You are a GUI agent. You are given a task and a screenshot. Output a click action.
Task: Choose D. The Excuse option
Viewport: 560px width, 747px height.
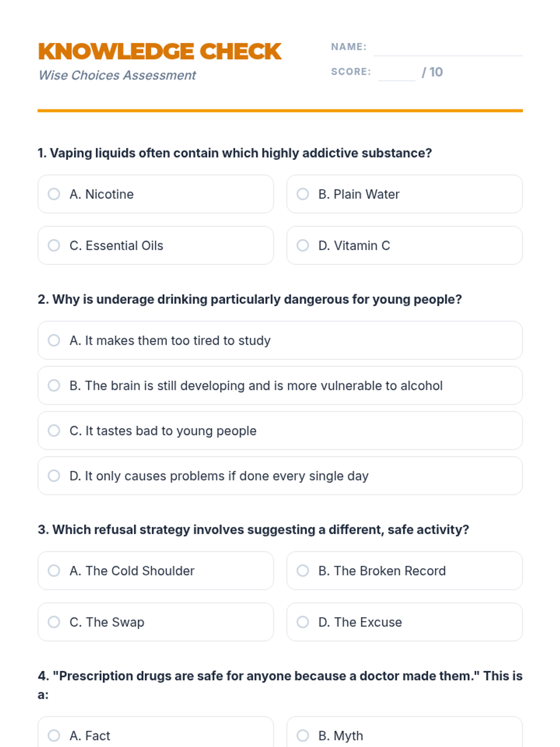point(405,622)
